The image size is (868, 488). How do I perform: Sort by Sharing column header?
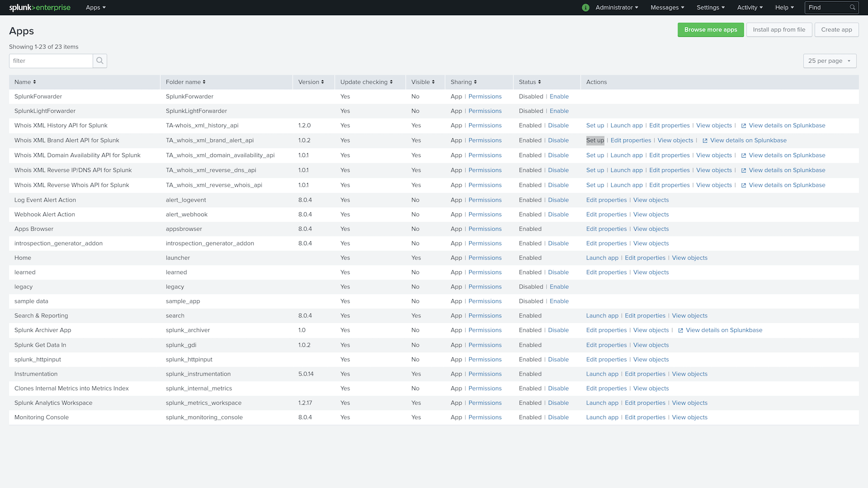464,82
